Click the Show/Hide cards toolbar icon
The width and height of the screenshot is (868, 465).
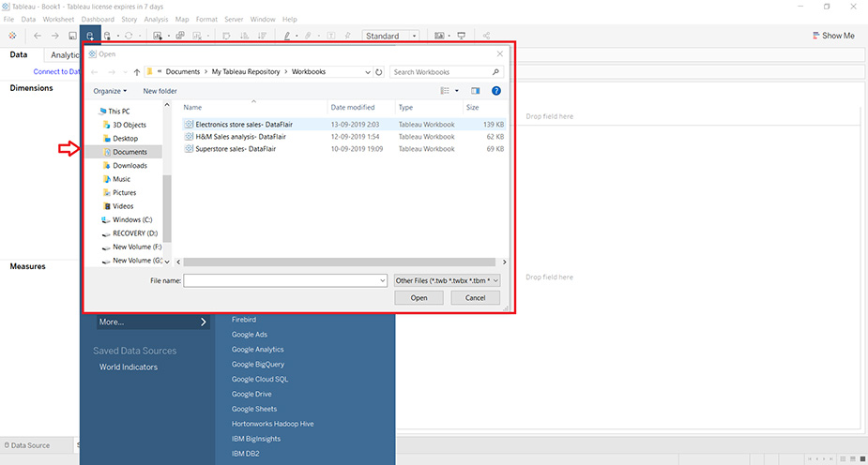439,36
